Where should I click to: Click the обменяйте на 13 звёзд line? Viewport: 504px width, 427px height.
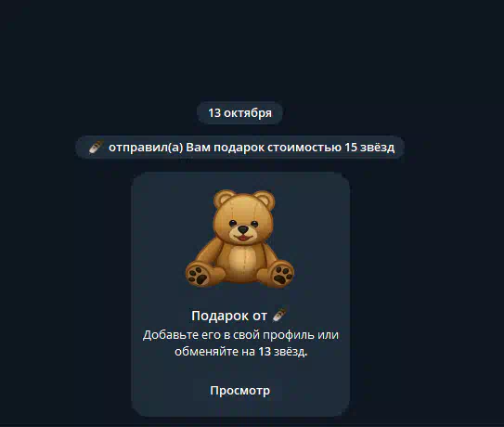point(241,352)
